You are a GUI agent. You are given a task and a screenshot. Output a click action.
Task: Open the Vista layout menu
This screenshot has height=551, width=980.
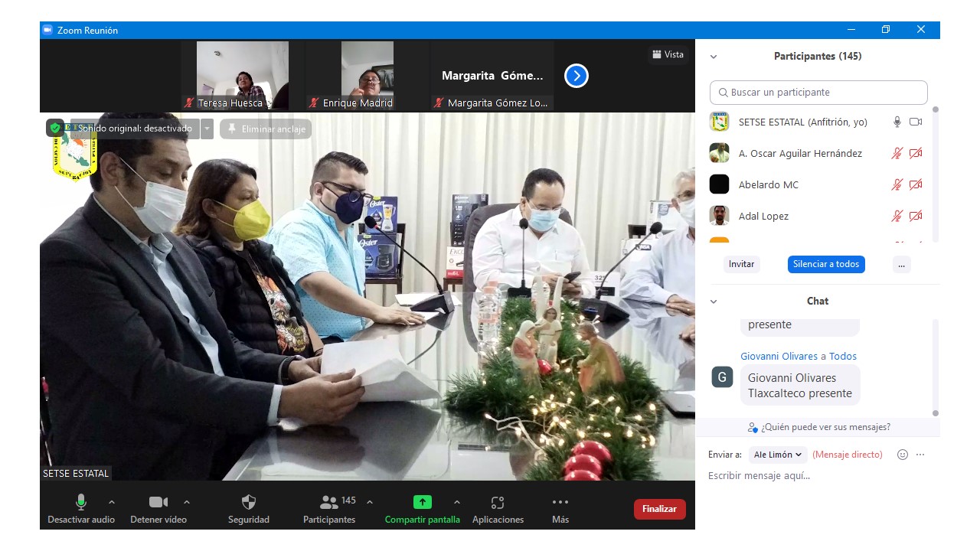(x=668, y=54)
